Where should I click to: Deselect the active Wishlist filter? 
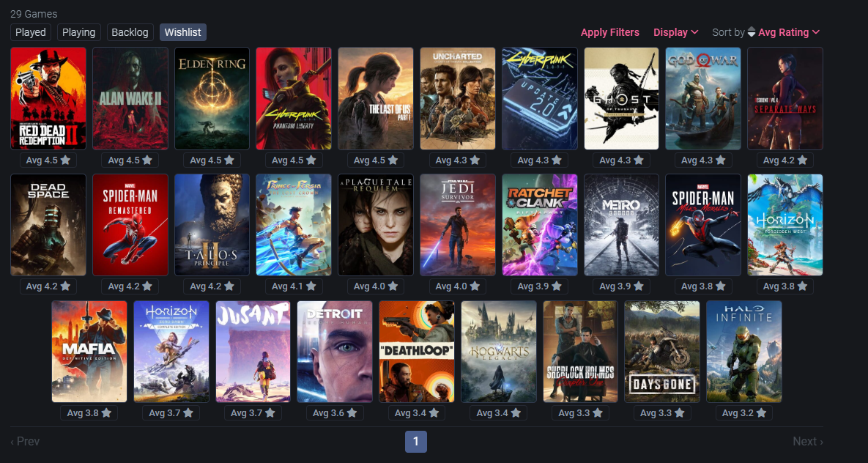(x=182, y=32)
